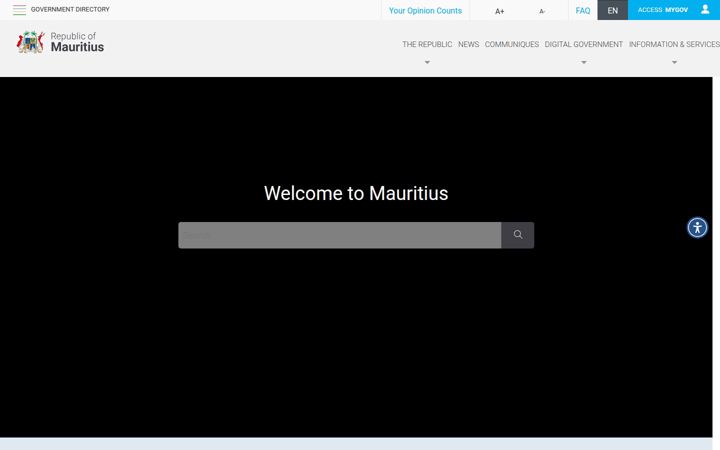Open Information & Services menu
Viewport: 720px width, 450px height.
(674, 44)
